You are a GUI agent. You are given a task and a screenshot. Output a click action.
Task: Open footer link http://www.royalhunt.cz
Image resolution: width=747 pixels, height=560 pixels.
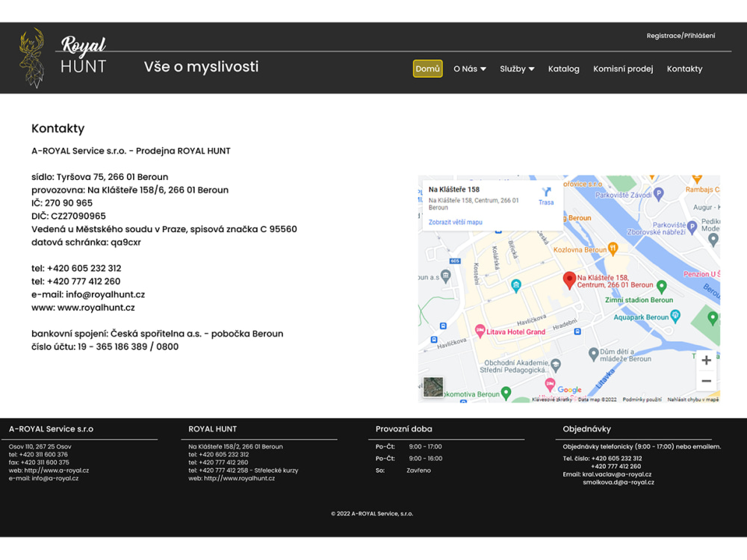coord(239,478)
